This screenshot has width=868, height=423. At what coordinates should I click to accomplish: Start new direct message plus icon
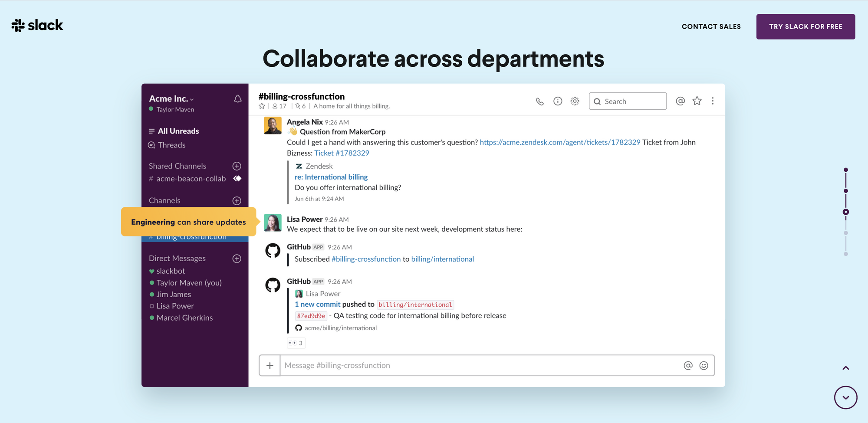pos(237,259)
